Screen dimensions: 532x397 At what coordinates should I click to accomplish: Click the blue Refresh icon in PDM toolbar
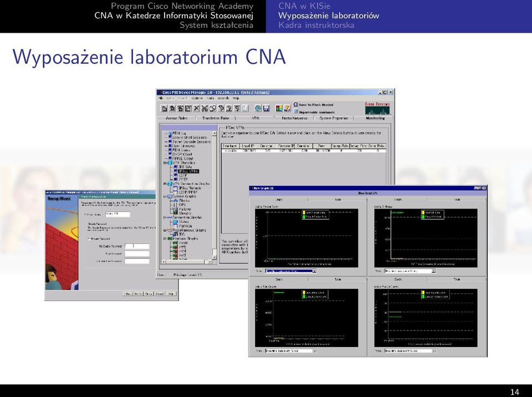coord(258,108)
